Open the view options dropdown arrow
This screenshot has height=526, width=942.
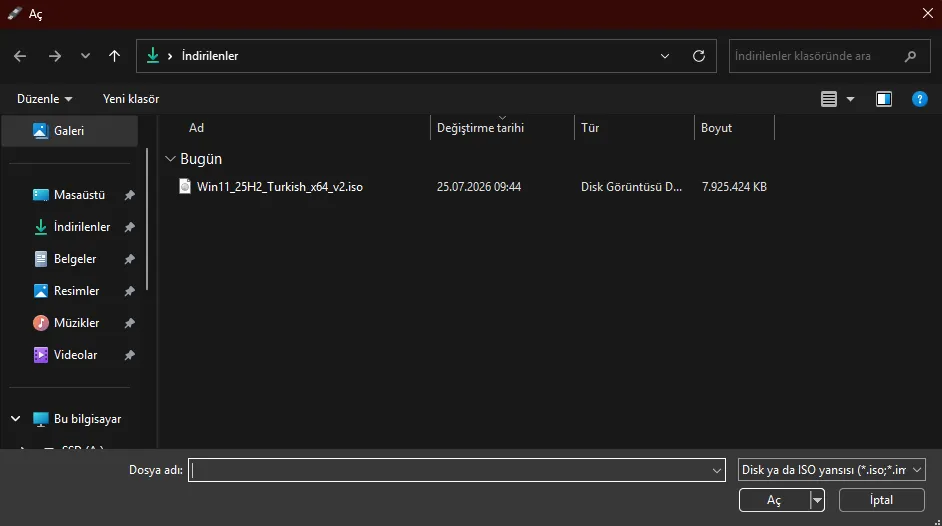pyautogui.click(x=850, y=99)
